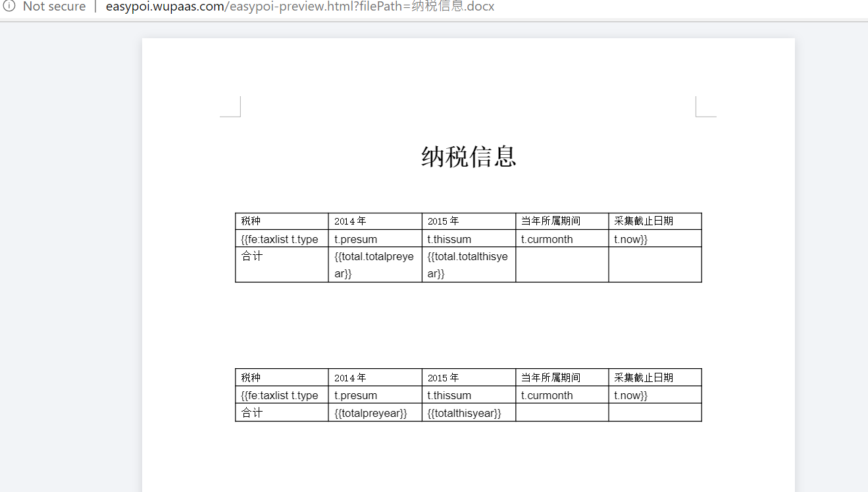Click {{total.totalthisyear}} cell

pyautogui.click(x=469, y=265)
